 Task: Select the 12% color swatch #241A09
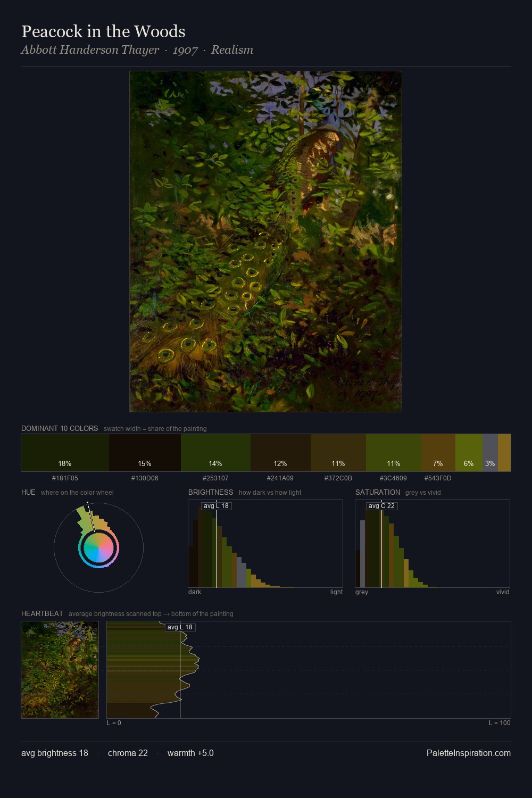(x=280, y=453)
